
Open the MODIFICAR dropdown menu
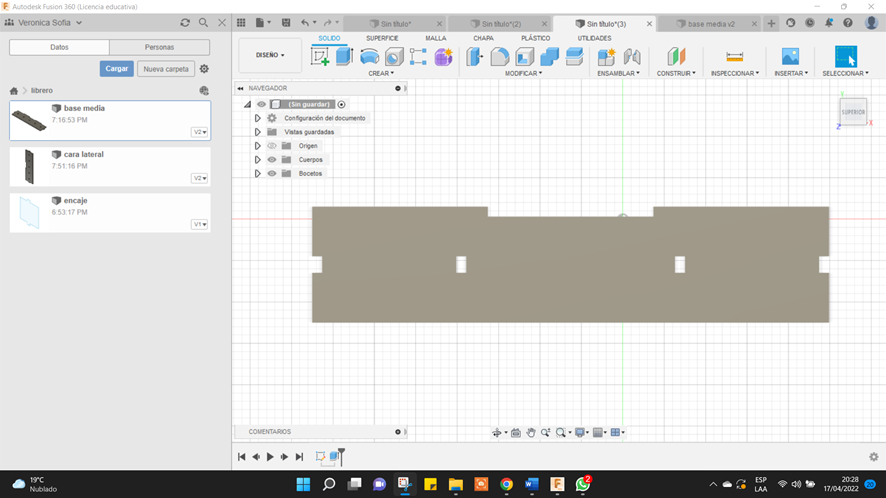coord(523,73)
